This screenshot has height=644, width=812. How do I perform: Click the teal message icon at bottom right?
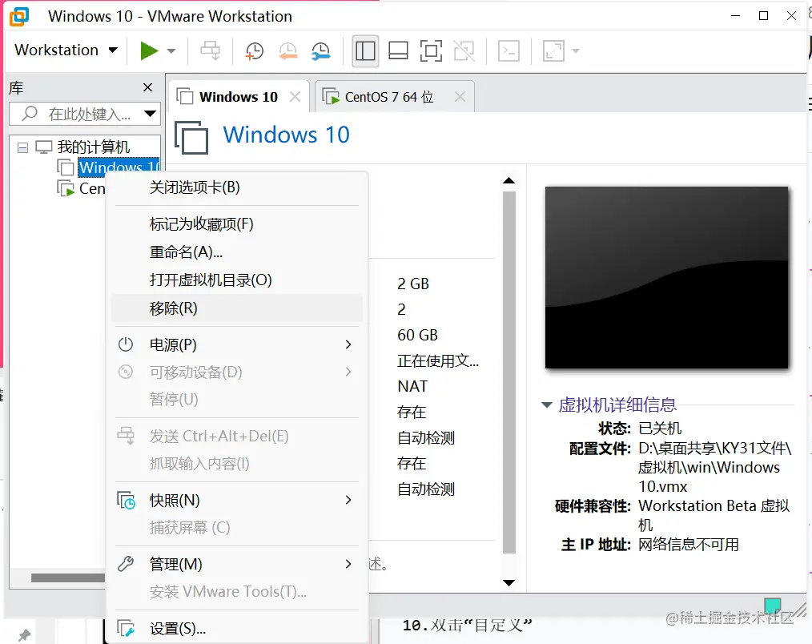(x=773, y=605)
